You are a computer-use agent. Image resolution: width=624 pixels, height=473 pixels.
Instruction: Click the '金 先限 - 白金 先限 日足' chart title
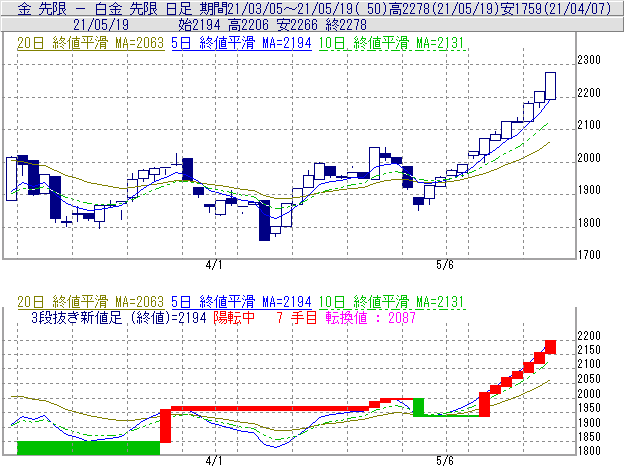(x=105, y=8)
